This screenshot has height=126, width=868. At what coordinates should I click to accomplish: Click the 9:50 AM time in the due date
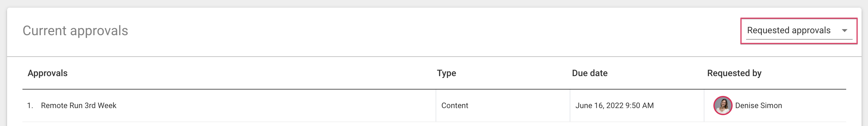(640, 106)
